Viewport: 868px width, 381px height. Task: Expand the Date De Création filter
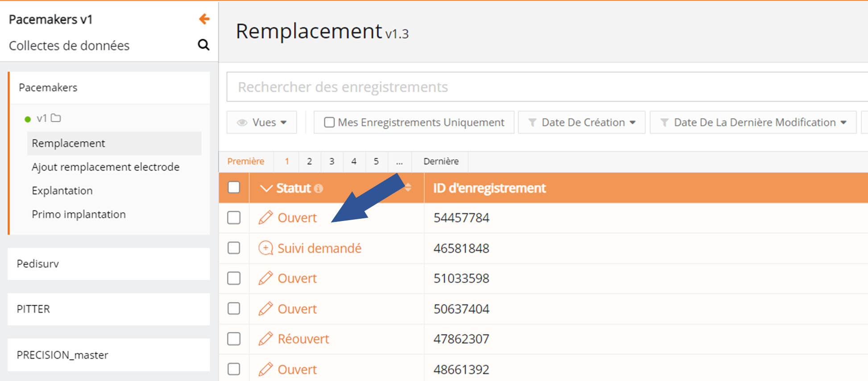[581, 122]
